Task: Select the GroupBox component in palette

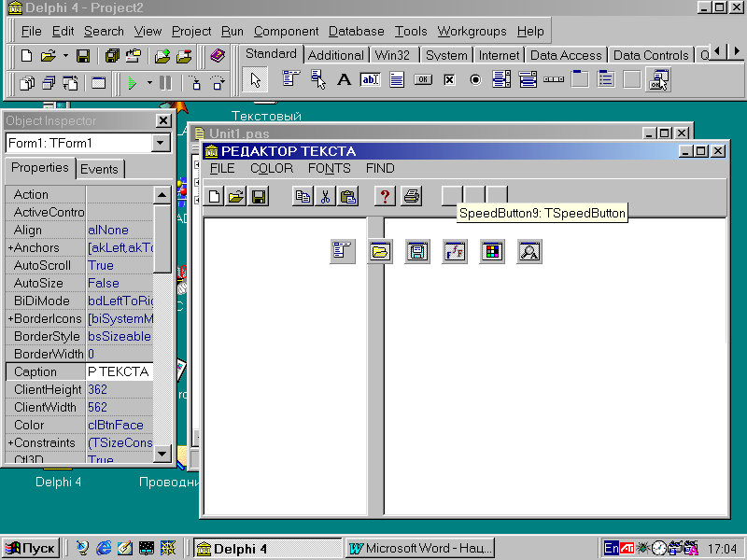Action: point(580,79)
